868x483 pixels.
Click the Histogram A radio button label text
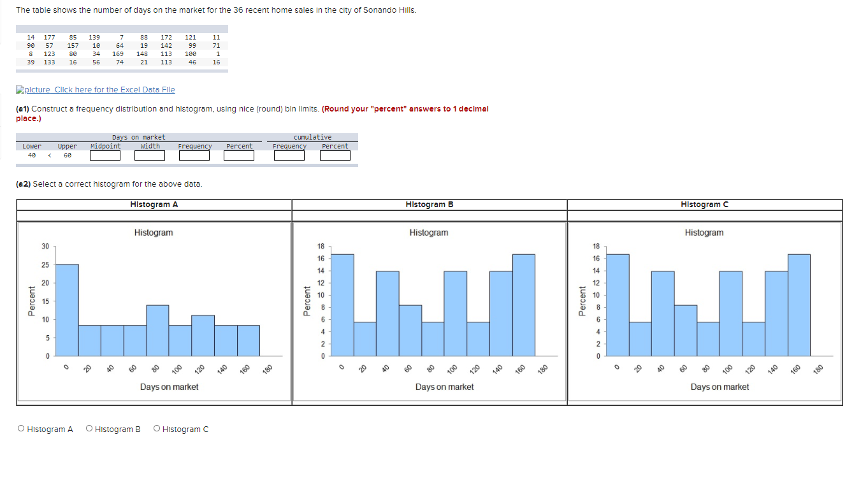(50, 428)
